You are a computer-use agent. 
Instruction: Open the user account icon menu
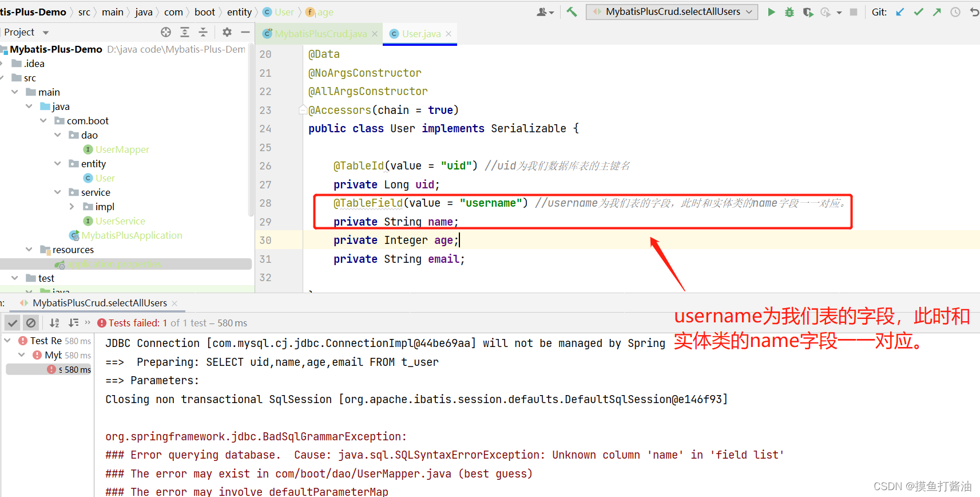[x=545, y=12]
